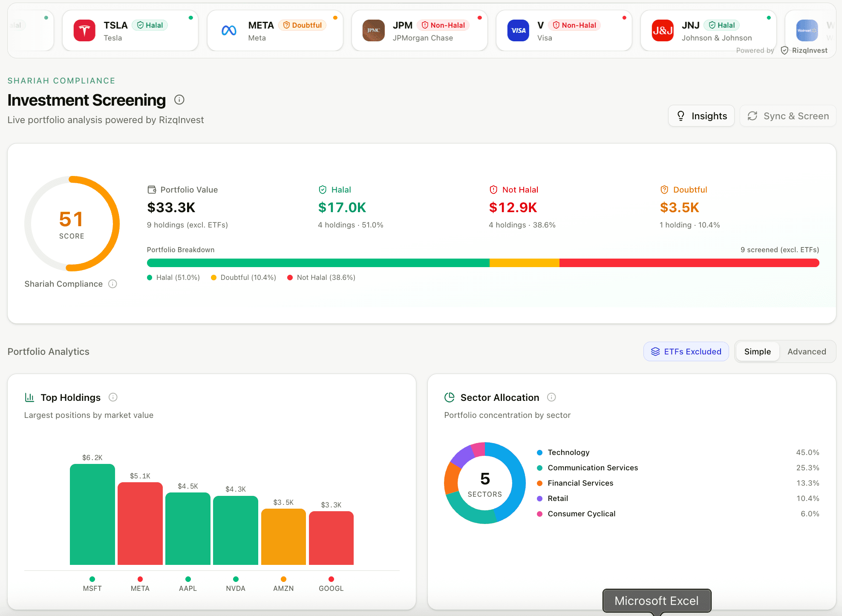Switch analytics view to Advanced

pyautogui.click(x=807, y=351)
